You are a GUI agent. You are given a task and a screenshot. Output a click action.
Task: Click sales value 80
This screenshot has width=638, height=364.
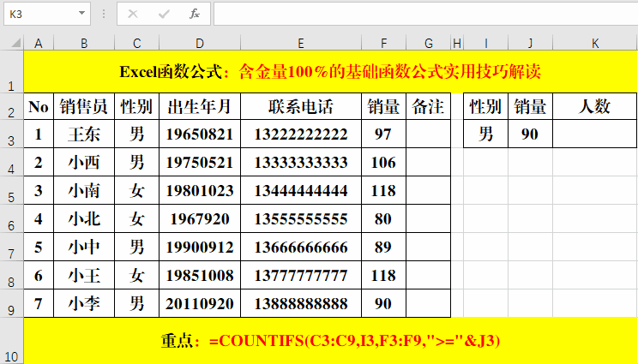tap(383, 218)
